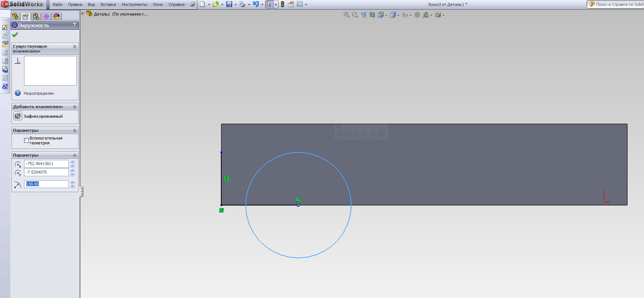
Task: Enable Вспомогательная геометрия checkbox
Action: coord(26,140)
